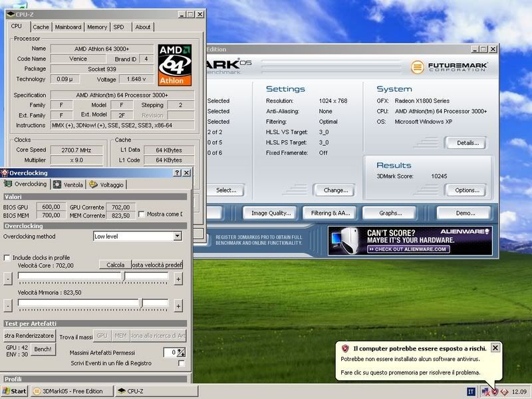
Task: Close the security warning balloon
Action: click(495, 348)
